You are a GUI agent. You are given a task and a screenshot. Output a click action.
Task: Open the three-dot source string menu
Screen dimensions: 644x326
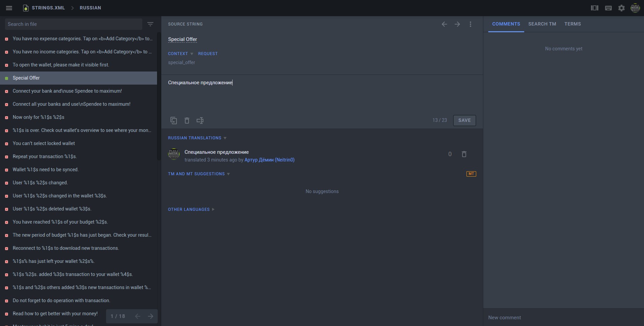pos(470,24)
